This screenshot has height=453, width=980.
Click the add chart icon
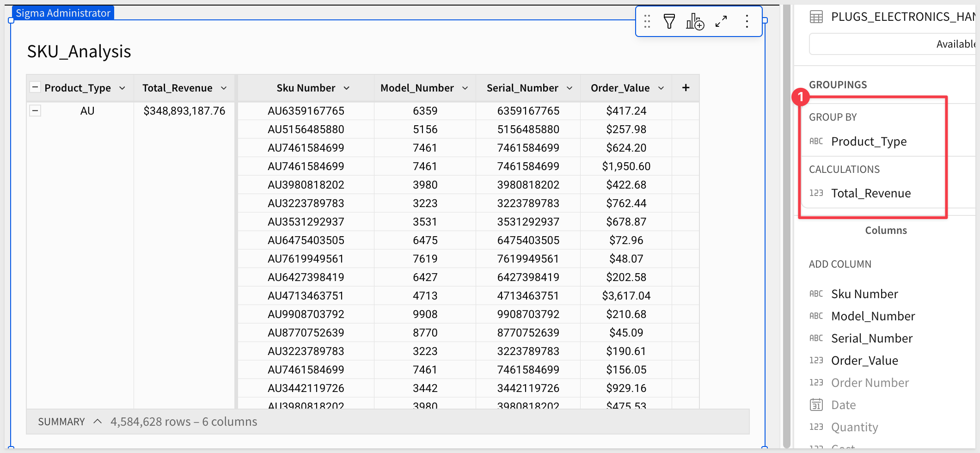click(694, 21)
